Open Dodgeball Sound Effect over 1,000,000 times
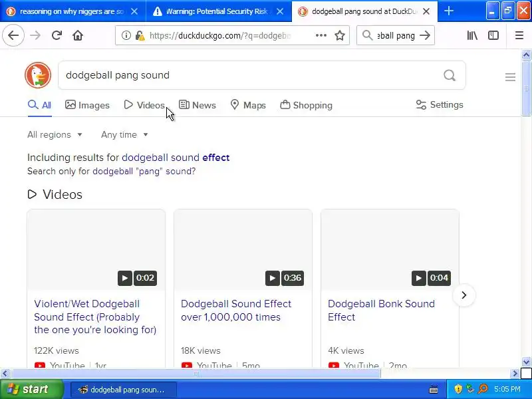This screenshot has width=532, height=399. [236, 310]
